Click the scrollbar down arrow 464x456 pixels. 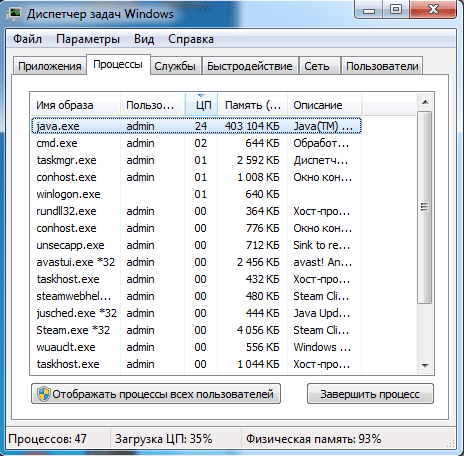(x=425, y=366)
